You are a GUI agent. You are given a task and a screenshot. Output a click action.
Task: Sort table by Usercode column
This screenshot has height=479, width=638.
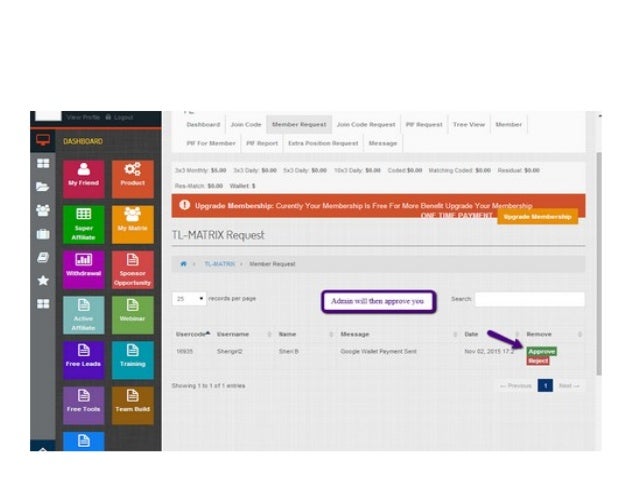coord(193,334)
